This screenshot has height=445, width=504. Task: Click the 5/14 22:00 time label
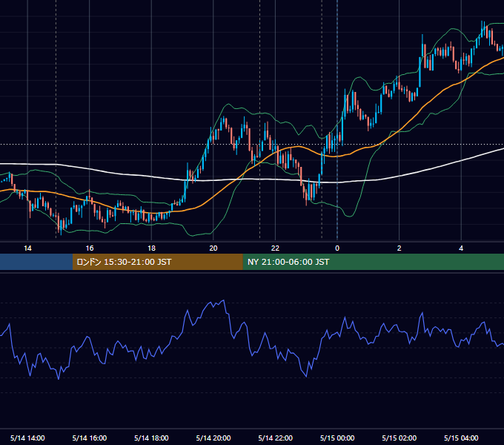pyautogui.click(x=276, y=438)
